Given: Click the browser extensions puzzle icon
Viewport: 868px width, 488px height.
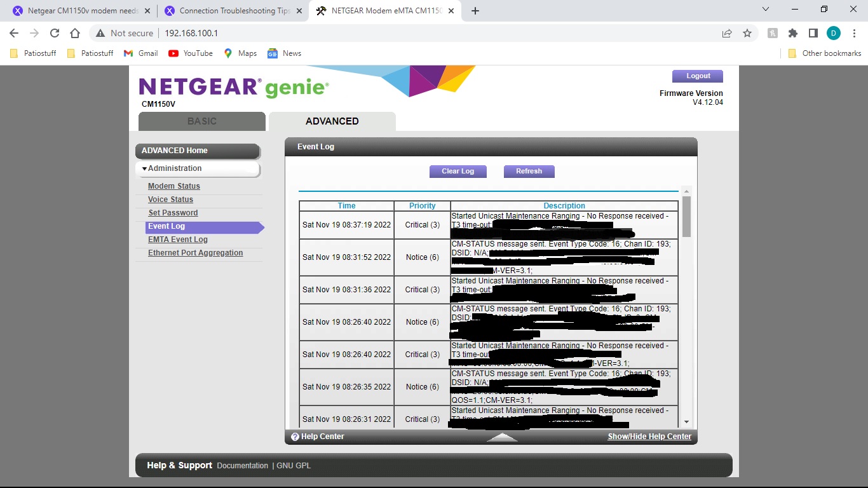Looking at the screenshot, I should [793, 32].
